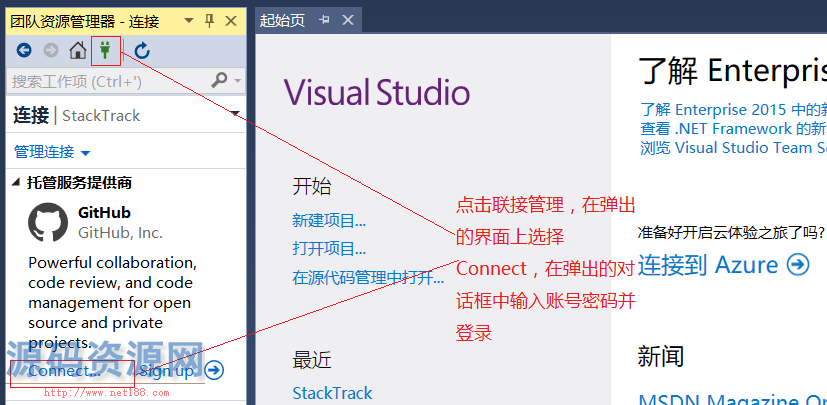
Task: Open 了解 Enterprise 2015 new features link
Action: 733,110
